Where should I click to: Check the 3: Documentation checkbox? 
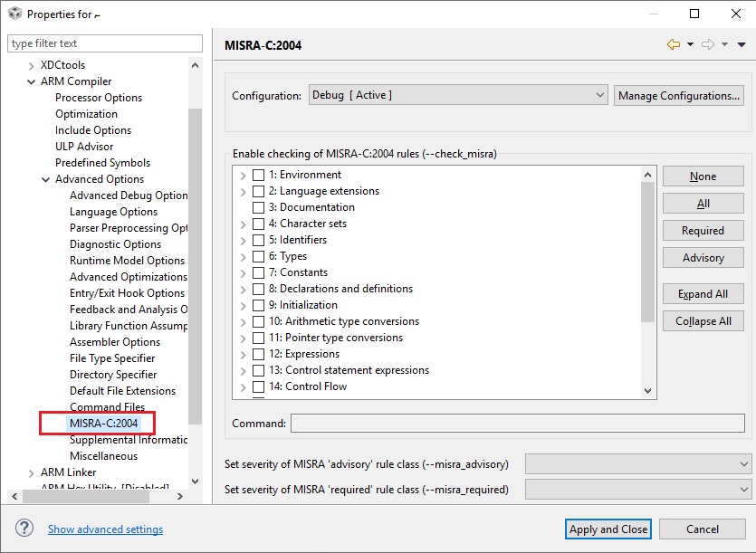[x=258, y=207]
